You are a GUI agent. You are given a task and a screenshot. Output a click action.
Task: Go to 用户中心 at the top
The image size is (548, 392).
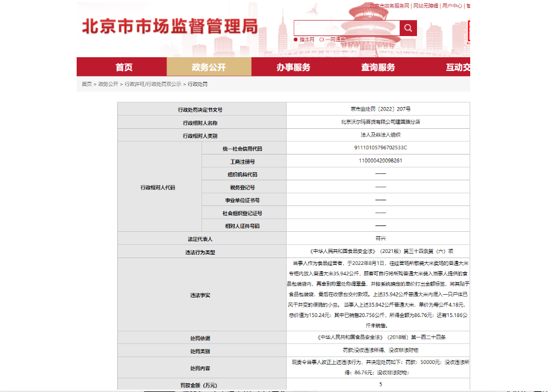tap(452, 6)
